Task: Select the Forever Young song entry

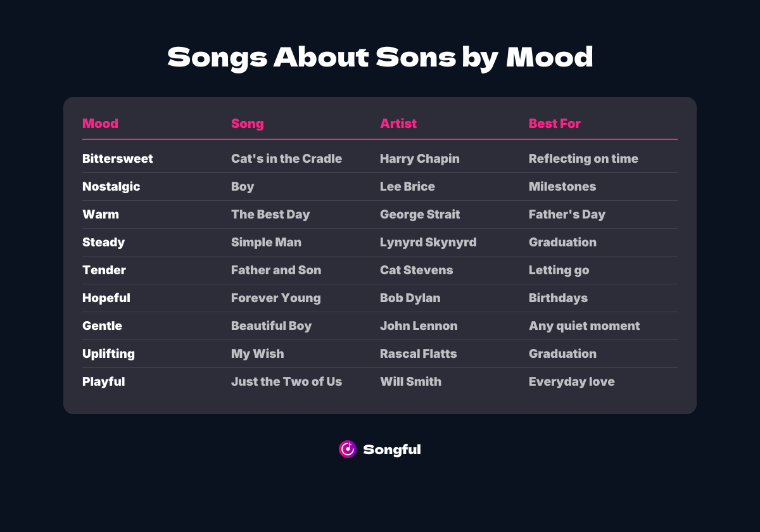Action: (275, 298)
